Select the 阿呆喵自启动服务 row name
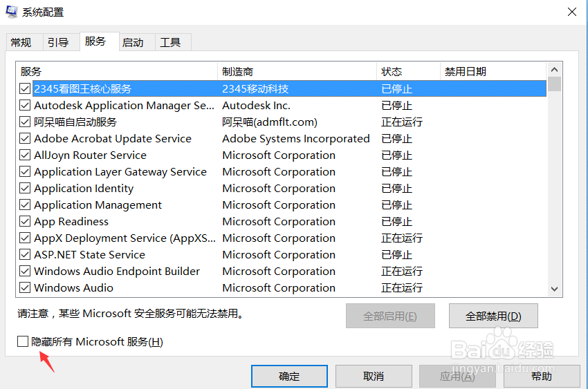The height and width of the screenshot is (389, 588). (75, 122)
